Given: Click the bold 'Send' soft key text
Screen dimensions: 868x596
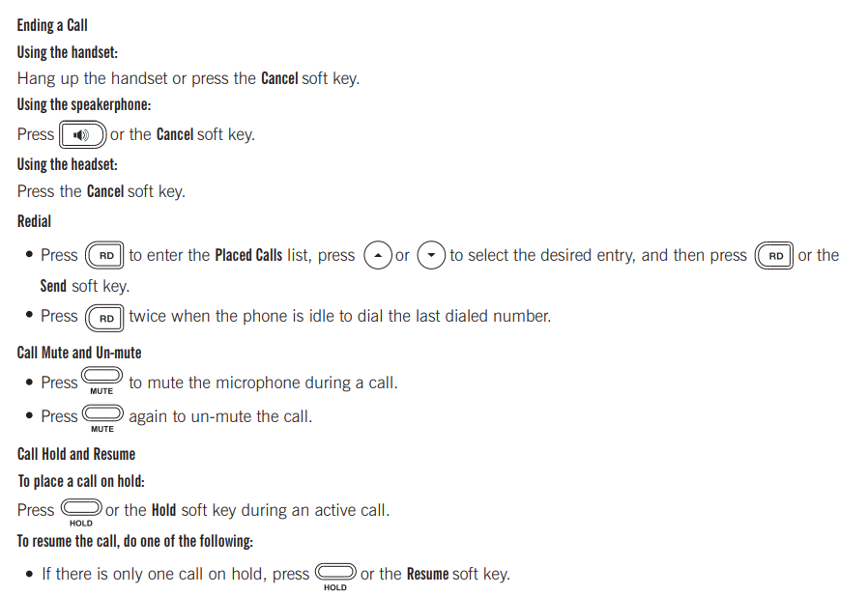Looking at the screenshot, I should pos(53,286).
